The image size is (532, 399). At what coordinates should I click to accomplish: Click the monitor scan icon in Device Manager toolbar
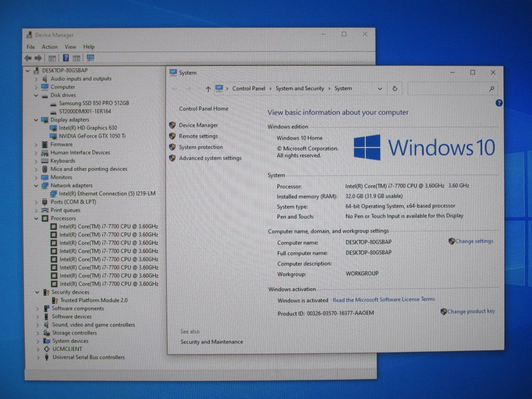click(90, 58)
